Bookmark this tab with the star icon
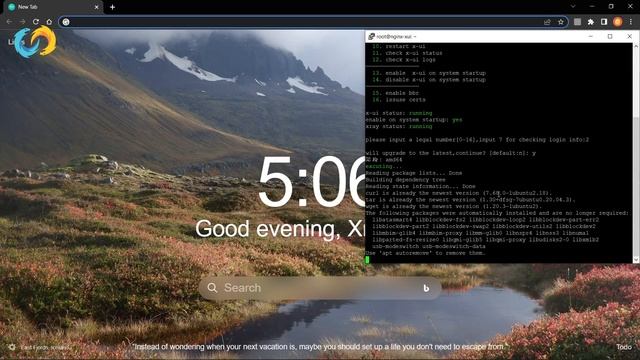640x360 pixels. click(561, 22)
